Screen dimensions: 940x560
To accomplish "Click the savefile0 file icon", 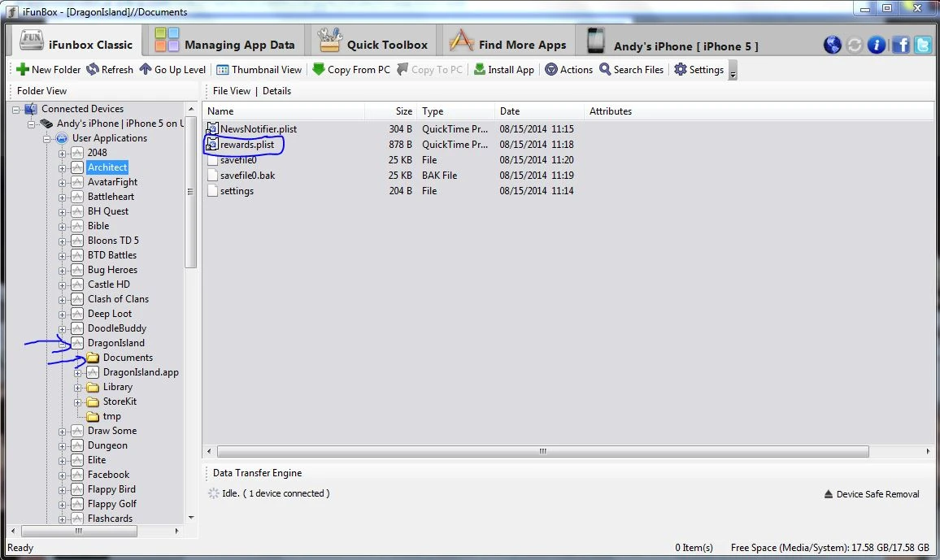I will tap(212, 160).
